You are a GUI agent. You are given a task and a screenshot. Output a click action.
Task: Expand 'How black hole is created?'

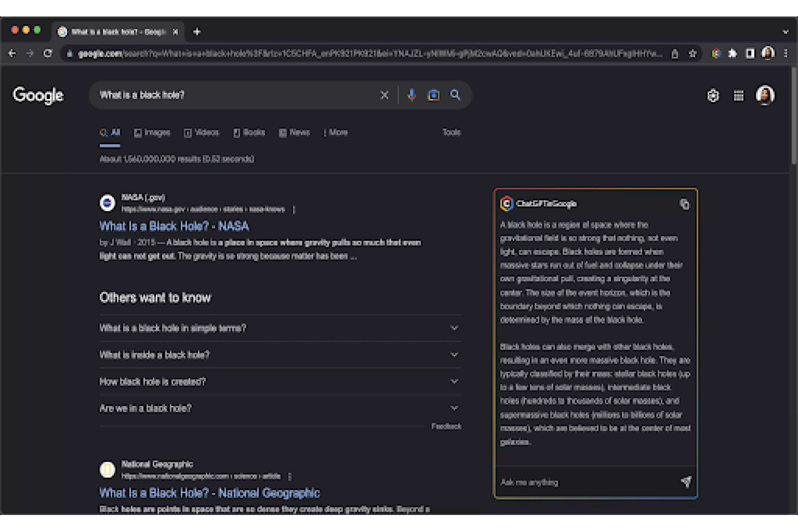click(x=280, y=381)
